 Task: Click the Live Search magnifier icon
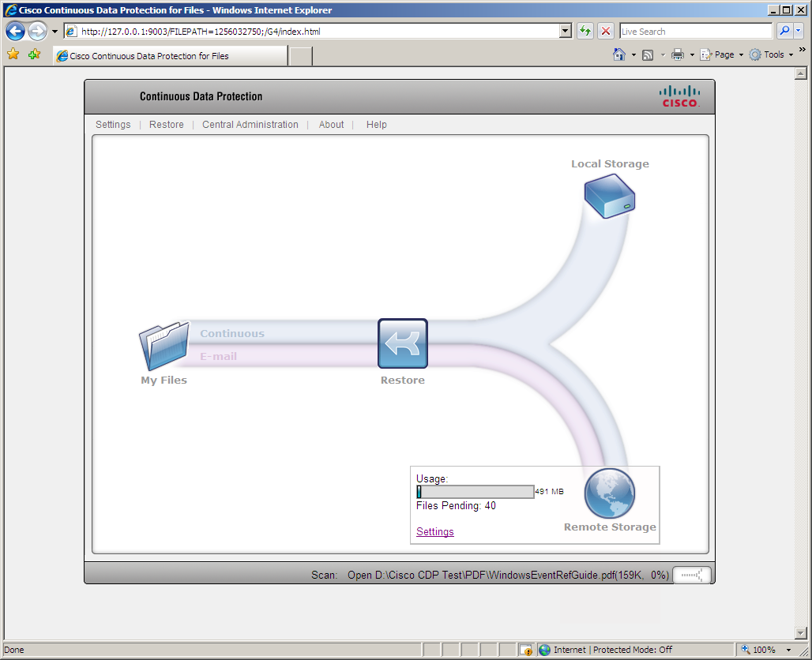[x=784, y=31]
